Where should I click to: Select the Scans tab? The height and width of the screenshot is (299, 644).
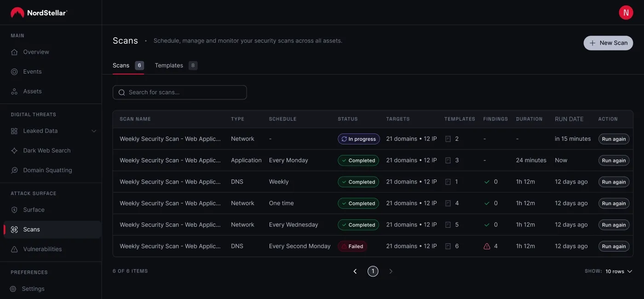coord(121,65)
